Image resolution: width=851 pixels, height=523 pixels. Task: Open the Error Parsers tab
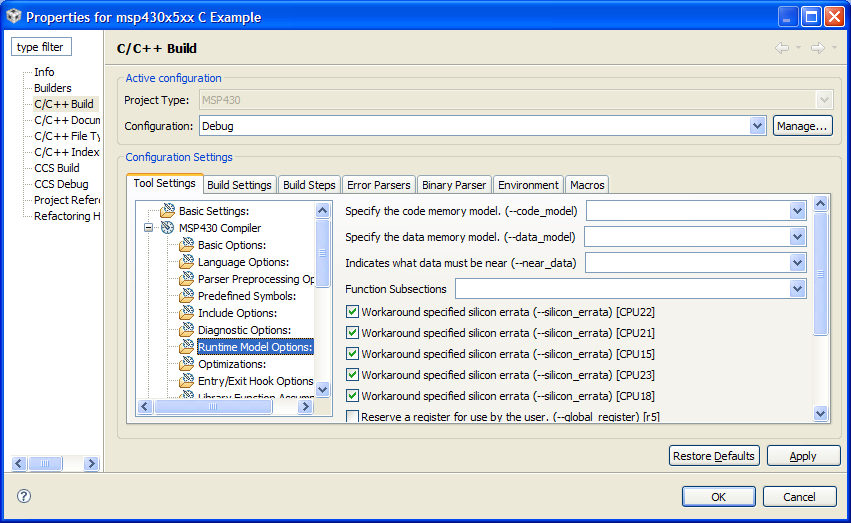[x=378, y=185]
